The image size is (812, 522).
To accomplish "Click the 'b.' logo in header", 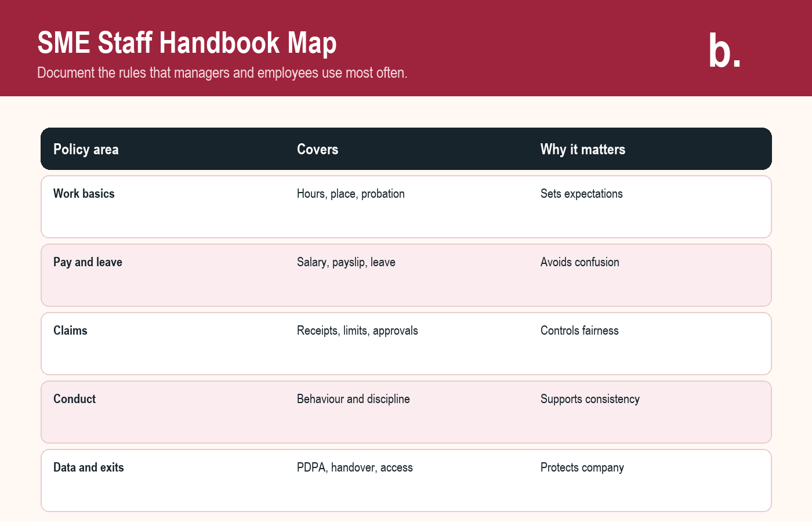I will [x=724, y=51].
